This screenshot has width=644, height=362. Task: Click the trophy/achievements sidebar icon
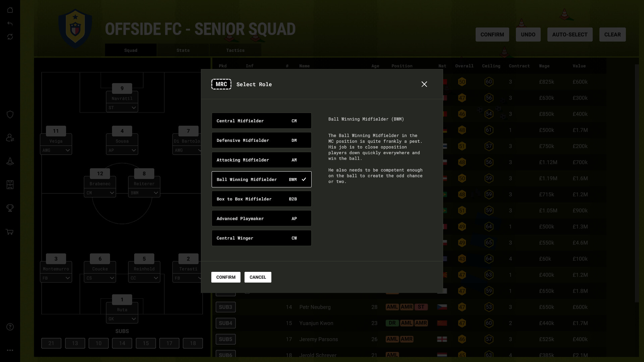(x=10, y=208)
